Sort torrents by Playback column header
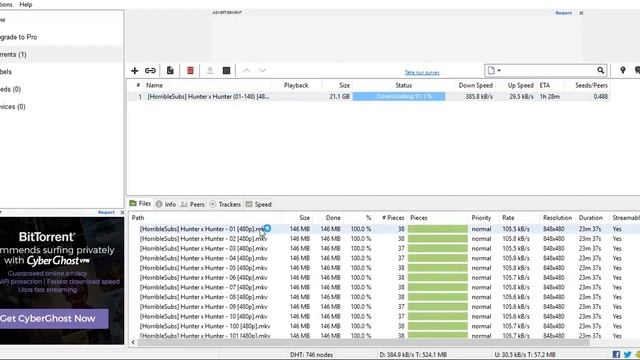This screenshot has height=360, width=640. pos(296,85)
